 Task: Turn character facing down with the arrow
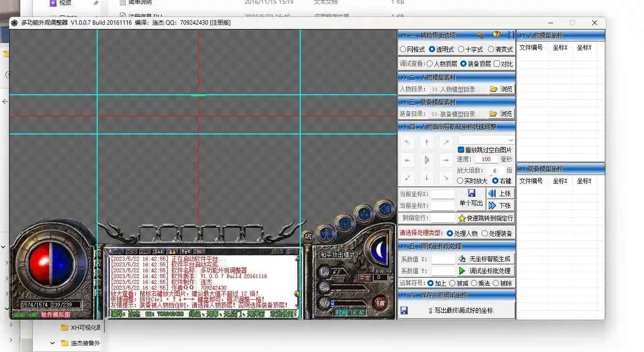pyautogui.click(x=426, y=177)
